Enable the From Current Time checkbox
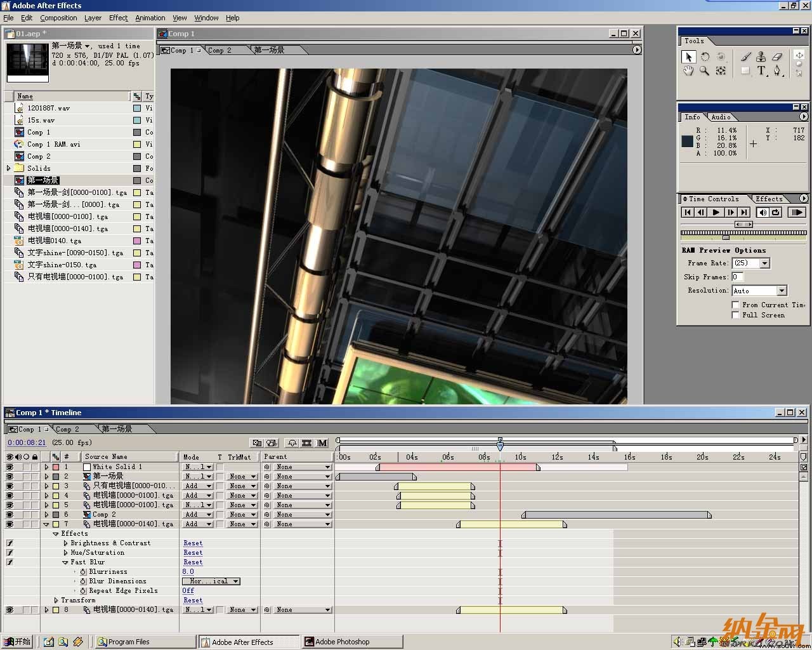The height and width of the screenshot is (650, 812). pos(735,305)
